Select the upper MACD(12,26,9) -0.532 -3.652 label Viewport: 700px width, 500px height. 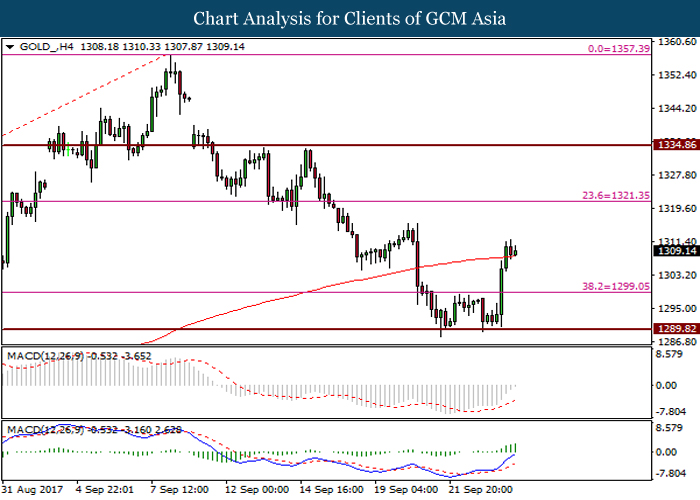pyautogui.click(x=79, y=356)
